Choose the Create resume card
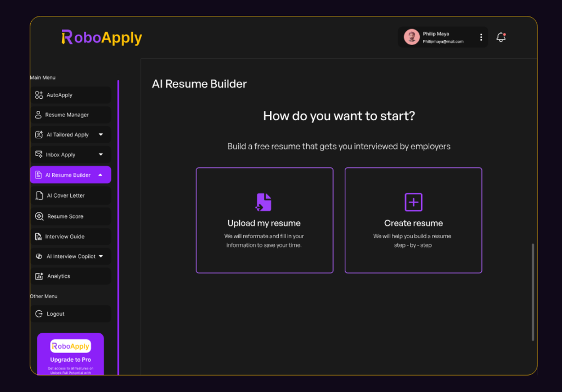This screenshot has height=392, width=562. tap(413, 220)
